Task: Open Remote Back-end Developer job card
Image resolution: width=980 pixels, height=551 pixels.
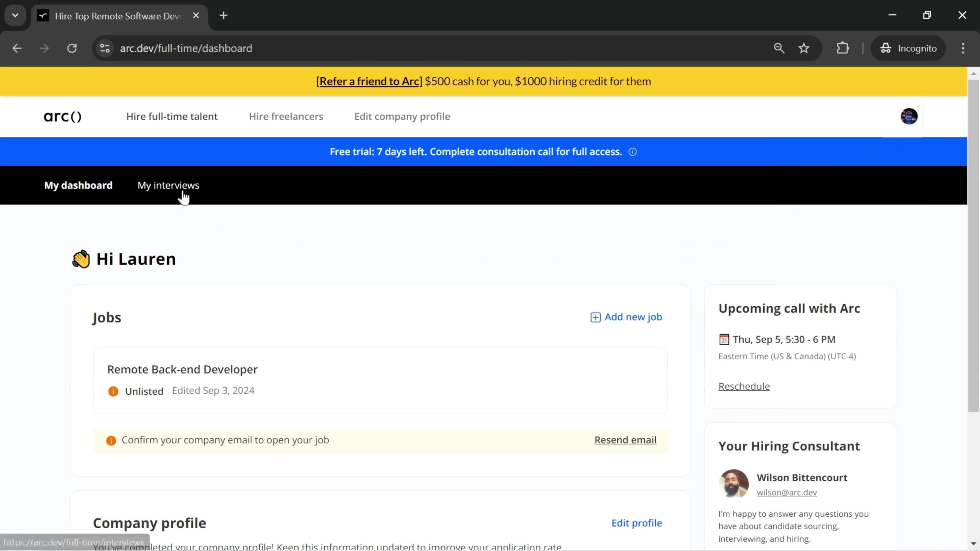Action: (x=380, y=380)
